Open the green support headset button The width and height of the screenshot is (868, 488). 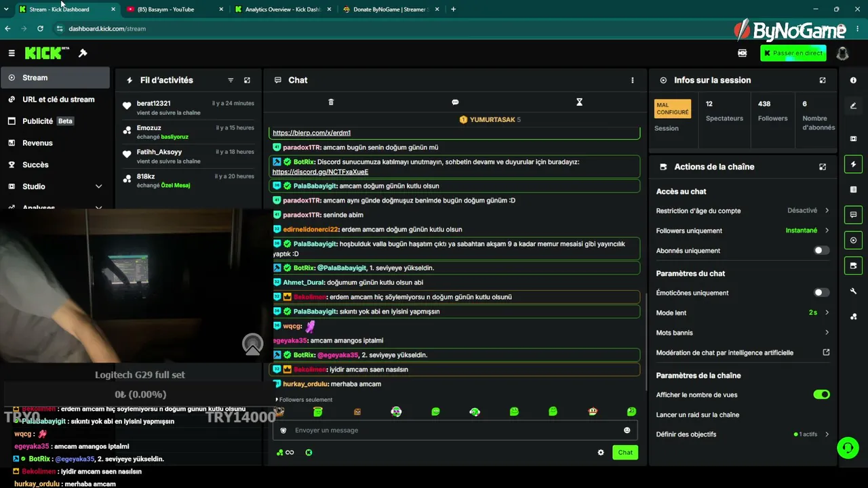click(x=847, y=447)
